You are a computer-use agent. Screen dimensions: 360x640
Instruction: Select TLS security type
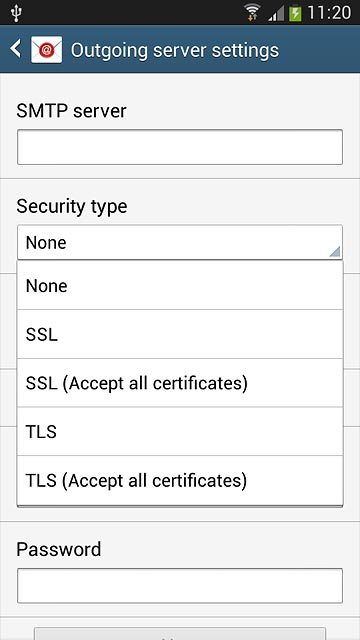tap(180, 431)
